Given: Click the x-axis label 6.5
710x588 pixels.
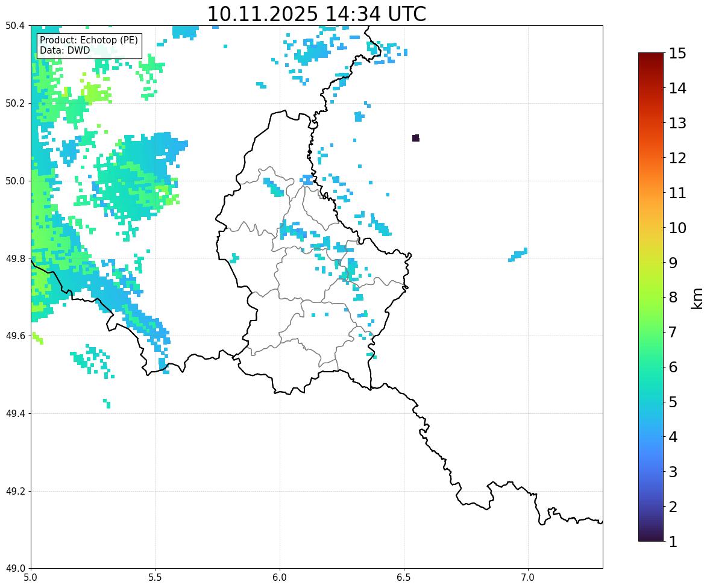Looking at the screenshot, I should [x=404, y=578].
